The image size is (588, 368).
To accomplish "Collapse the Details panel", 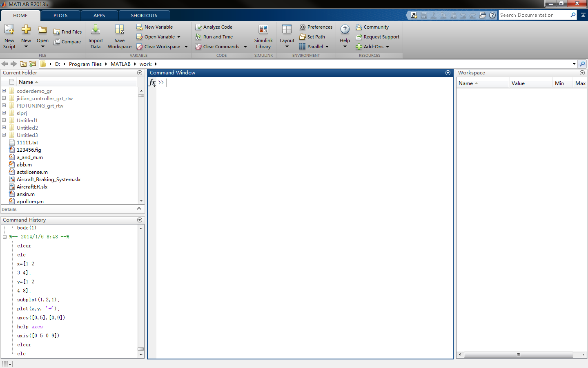I will 139,209.
